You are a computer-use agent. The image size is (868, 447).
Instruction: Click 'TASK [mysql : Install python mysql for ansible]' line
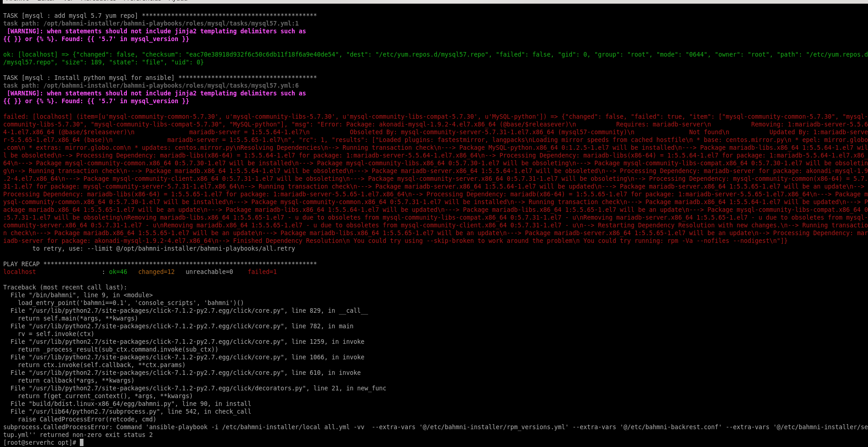click(88, 78)
